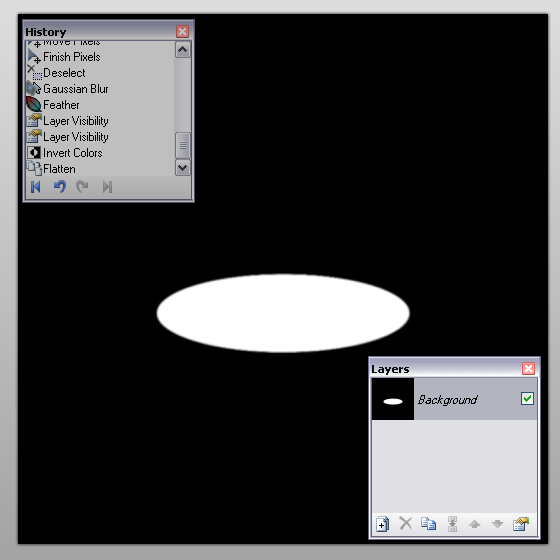Open Layer Properties dialog
This screenshot has height=560, width=560.
click(x=521, y=524)
